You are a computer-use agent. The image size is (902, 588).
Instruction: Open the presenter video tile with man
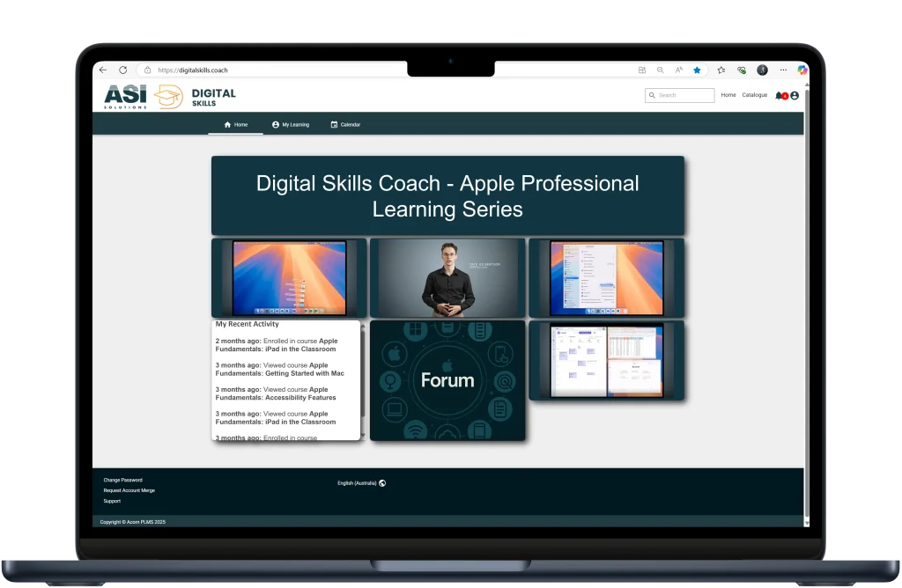point(447,278)
